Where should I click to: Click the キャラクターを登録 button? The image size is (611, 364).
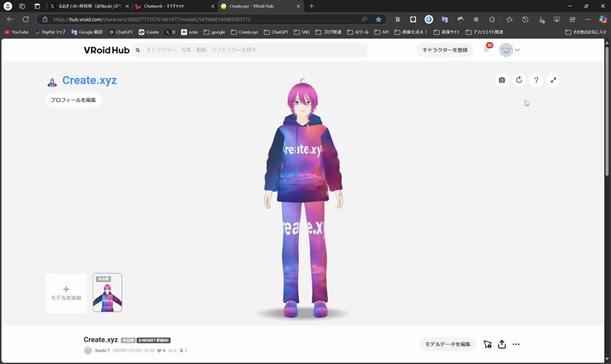[445, 50]
